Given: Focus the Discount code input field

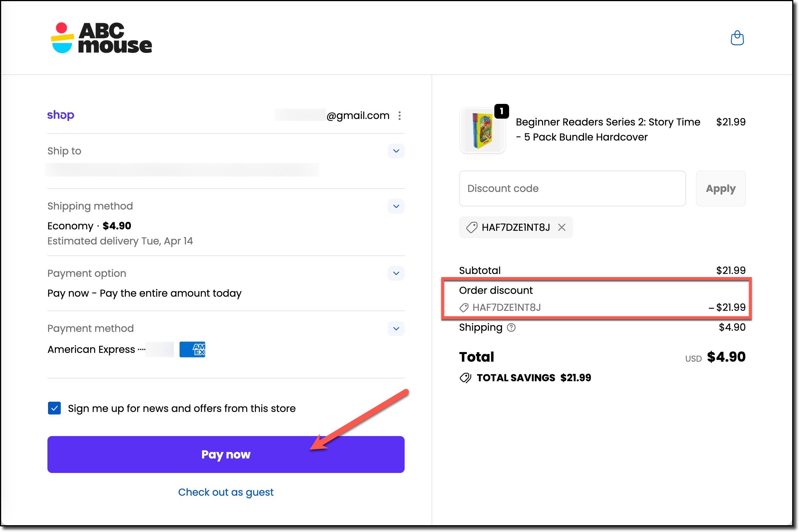Looking at the screenshot, I should tap(572, 188).
